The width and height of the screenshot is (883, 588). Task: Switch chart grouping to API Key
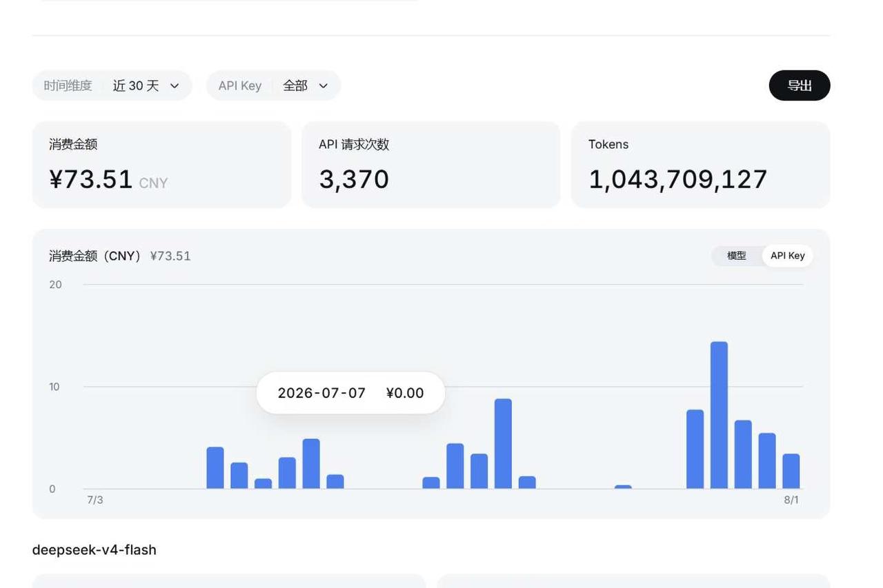coord(788,256)
